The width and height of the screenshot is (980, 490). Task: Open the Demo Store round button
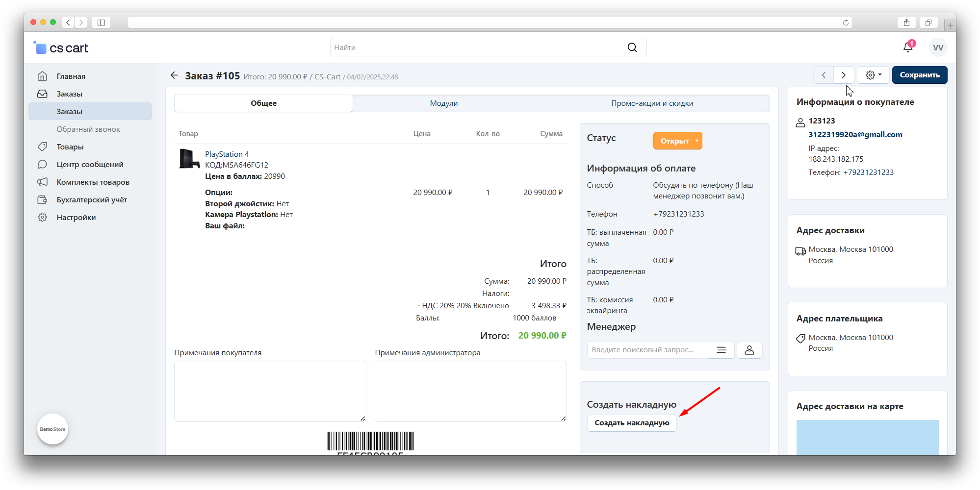click(52, 429)
